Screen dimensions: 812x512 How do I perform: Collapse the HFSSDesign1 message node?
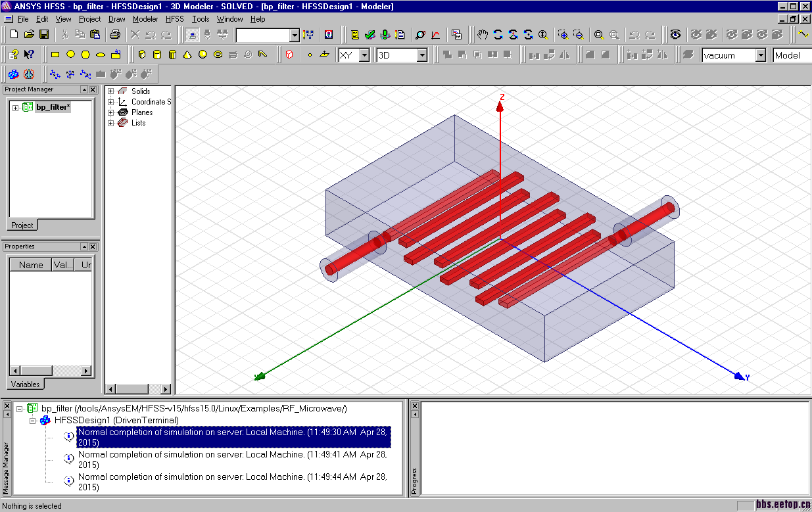pos(32,420)
